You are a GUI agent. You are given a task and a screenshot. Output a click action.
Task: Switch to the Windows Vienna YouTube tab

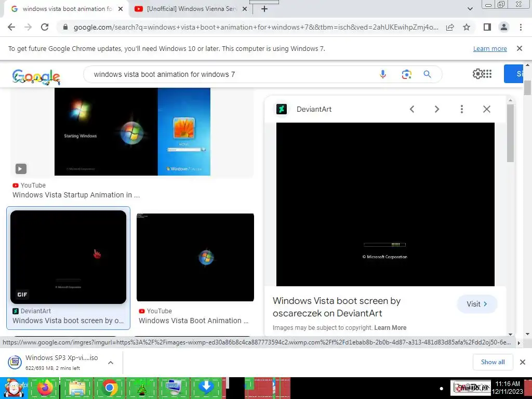[x=191, y=9]
